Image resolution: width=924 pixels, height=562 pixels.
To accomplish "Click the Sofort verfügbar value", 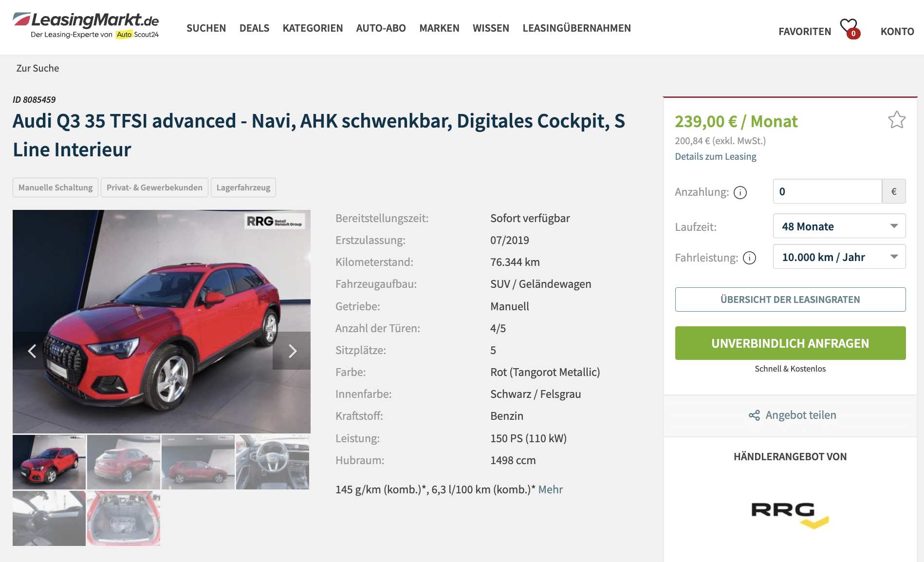I will (x=530, y=218).
